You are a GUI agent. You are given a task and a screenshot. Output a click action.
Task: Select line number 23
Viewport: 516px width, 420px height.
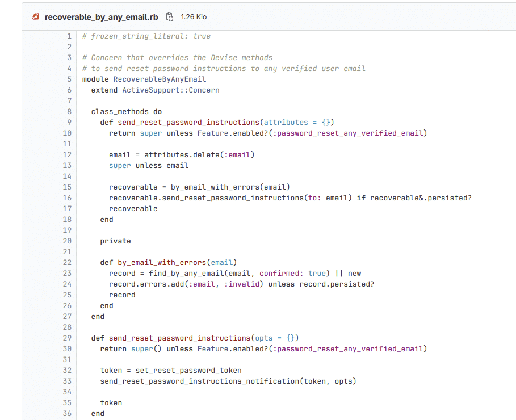coord(67,273)
